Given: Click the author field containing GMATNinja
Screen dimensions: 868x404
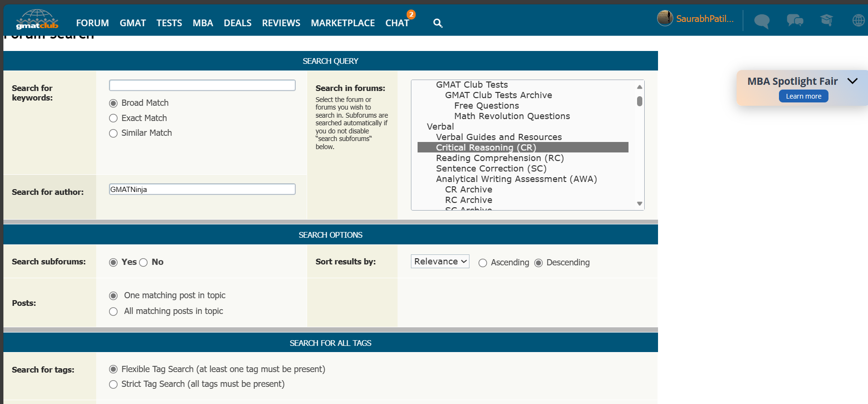Looking at the screenshot, I should tap(202, 189).
